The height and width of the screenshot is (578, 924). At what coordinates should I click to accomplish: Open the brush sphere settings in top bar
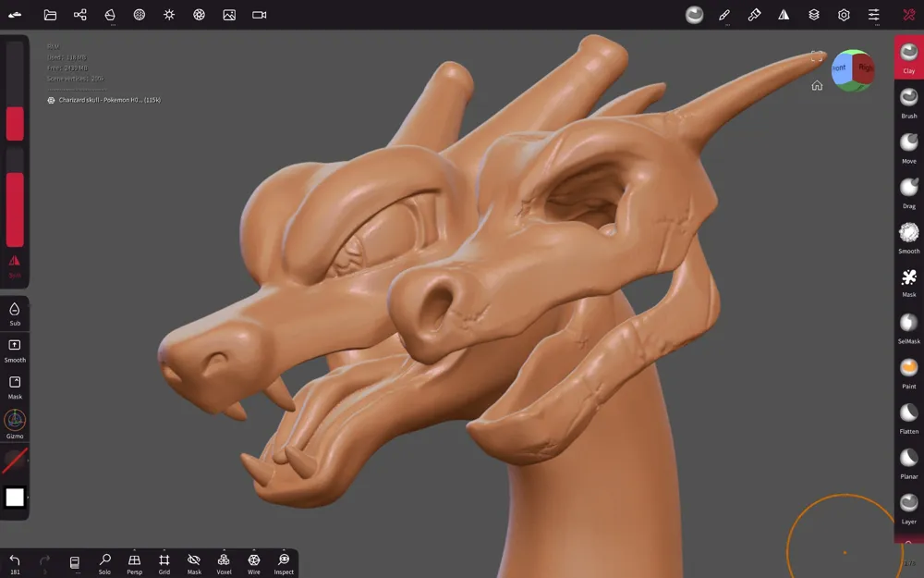pos(694,15)
